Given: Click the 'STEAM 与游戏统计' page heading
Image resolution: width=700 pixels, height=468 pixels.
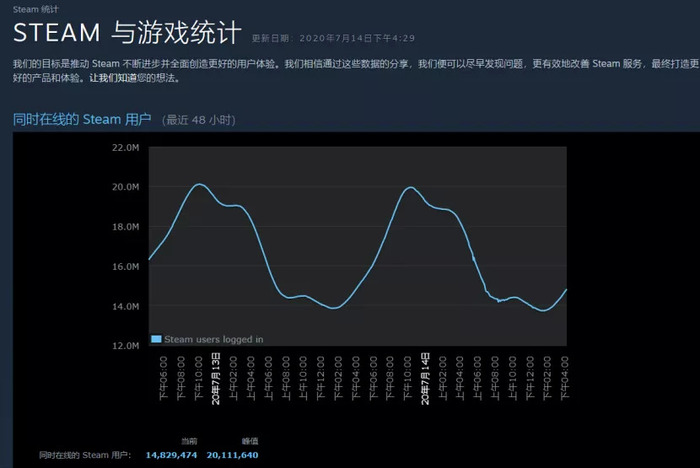Looking at the screenshot, I should coord(127,33).
